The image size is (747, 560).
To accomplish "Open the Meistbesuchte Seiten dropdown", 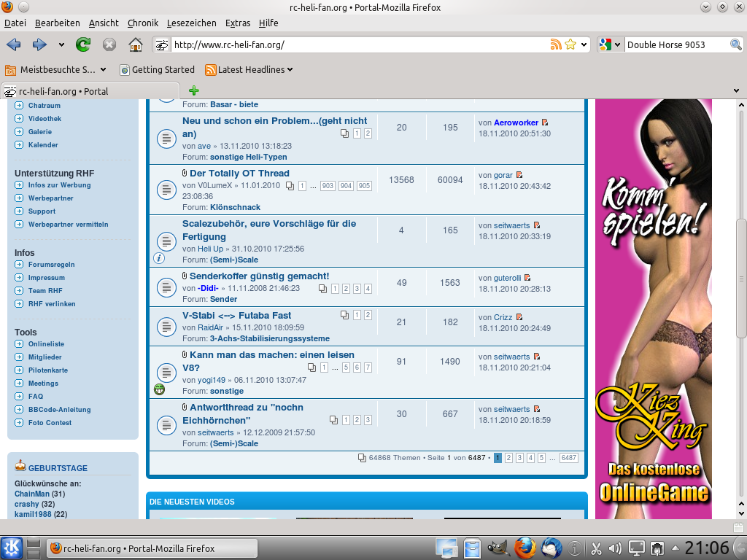I will 103,70.
